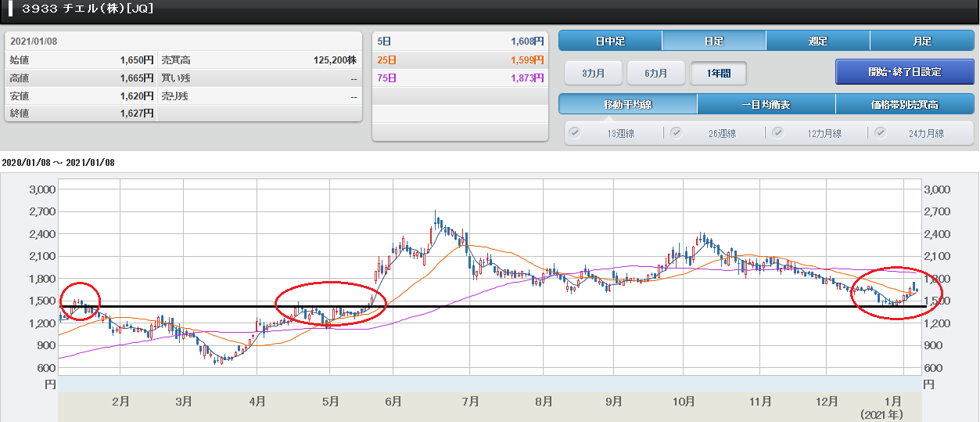Select the 1年間 period button

tap(718, 73)
